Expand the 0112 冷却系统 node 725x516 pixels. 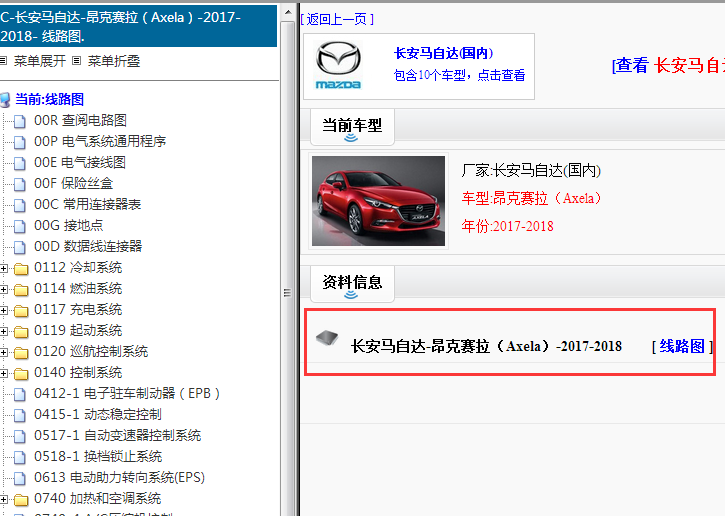coord(3,268)
